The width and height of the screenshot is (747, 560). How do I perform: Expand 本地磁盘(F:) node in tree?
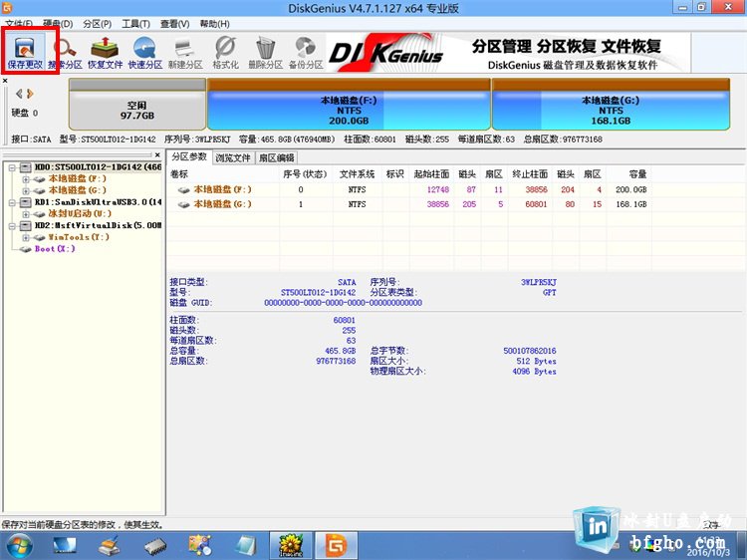click(x=26, y=179)
